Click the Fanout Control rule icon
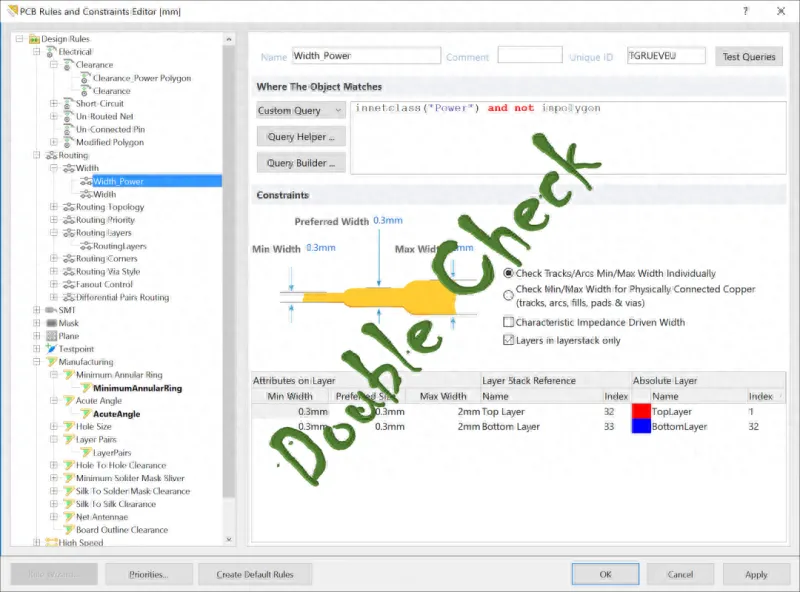Viewport: 800px width, 592px height. pos(68,285)
